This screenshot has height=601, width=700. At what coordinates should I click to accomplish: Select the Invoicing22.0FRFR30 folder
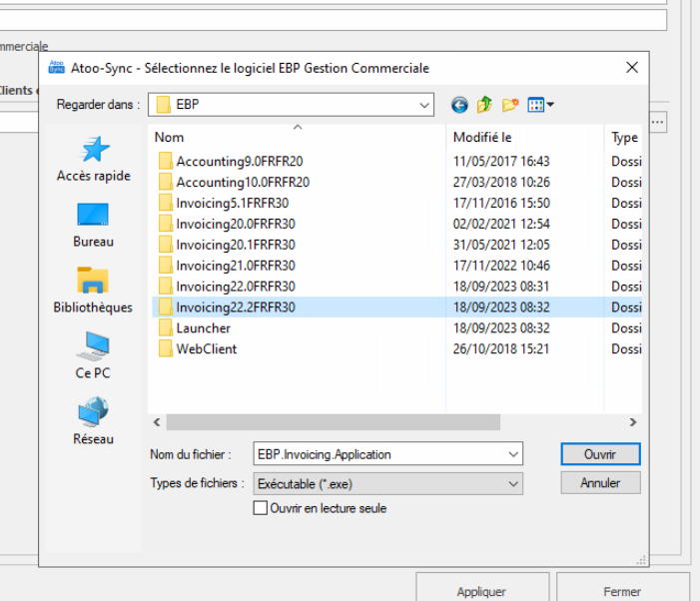pyautogui.click(x=227, y=287)
